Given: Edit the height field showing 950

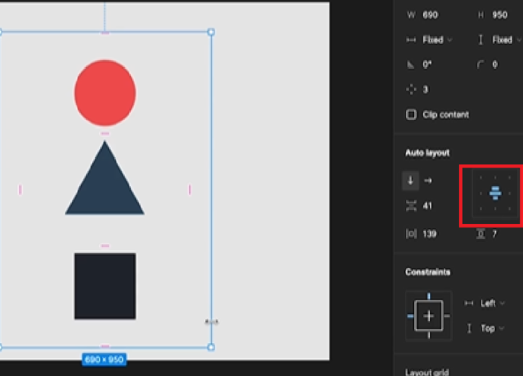Looking at the screenshot, I should click(500, 15).
